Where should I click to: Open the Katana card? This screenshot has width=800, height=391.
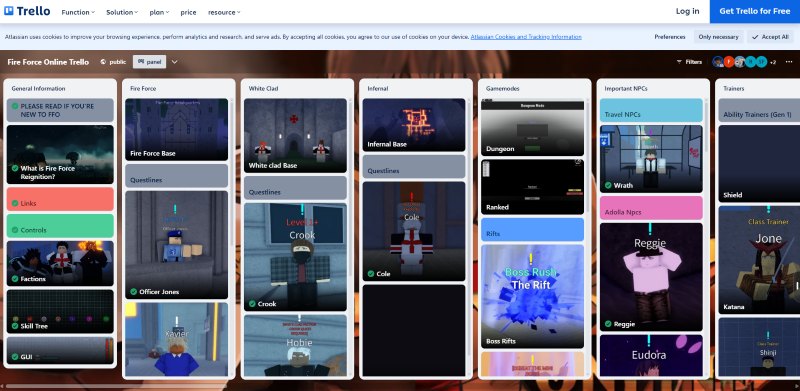coord(759,260)
